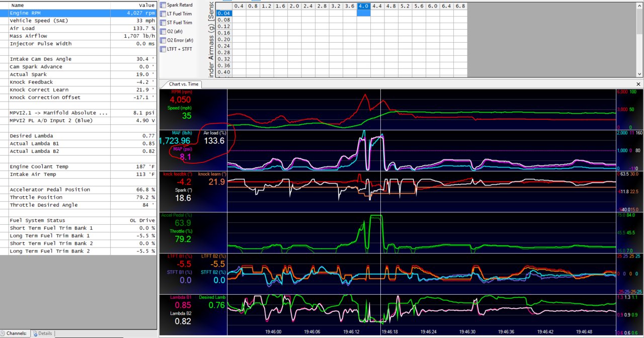This screenshot has height=338, width=644.
Task: Click the STFT B2 (%) legend label
Action: [213, 272]
